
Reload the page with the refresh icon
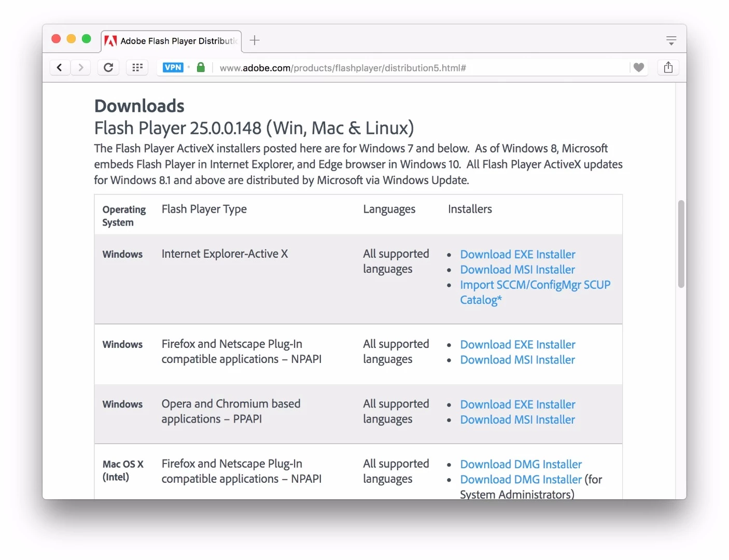108,67
